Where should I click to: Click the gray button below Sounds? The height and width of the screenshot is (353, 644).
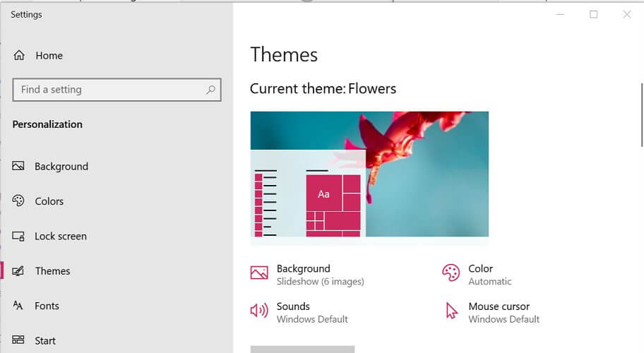pyautogui.click(x=302, y=349)
